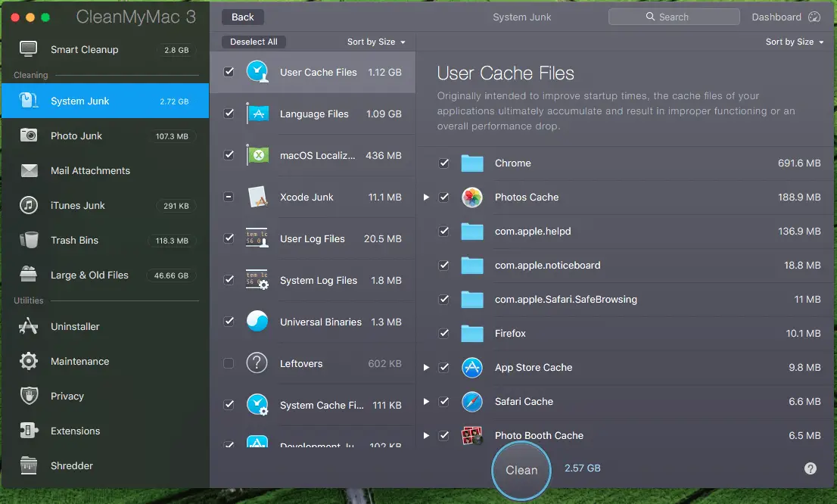The image size is (837, 504).
Task: Click the System Log Files icon
Action: point(257,280)
